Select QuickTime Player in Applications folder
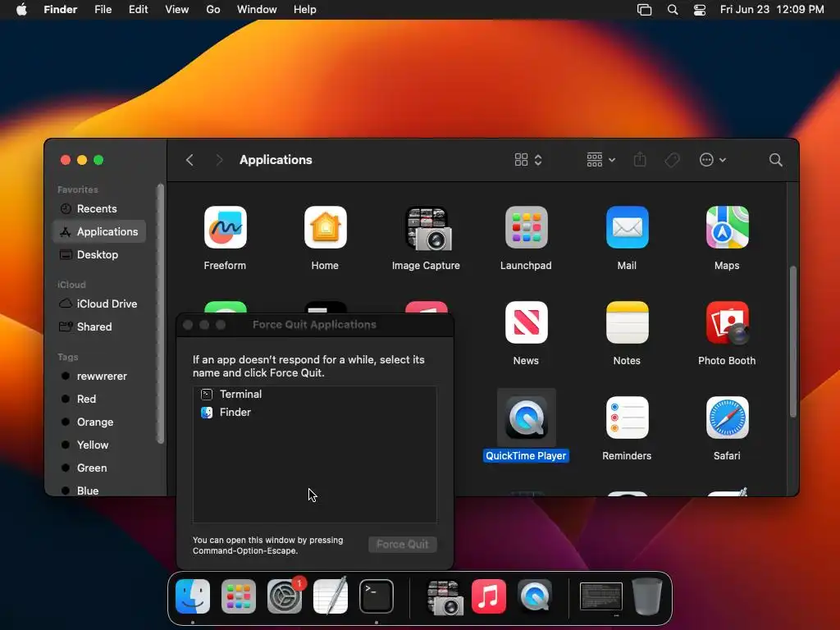 526,418
